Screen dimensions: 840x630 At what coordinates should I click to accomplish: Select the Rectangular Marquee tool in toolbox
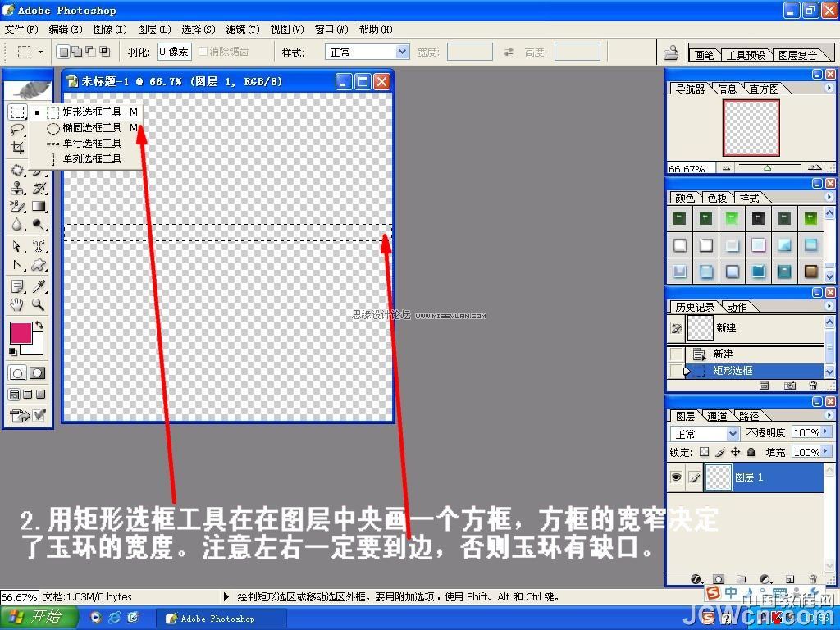[18, 112]
